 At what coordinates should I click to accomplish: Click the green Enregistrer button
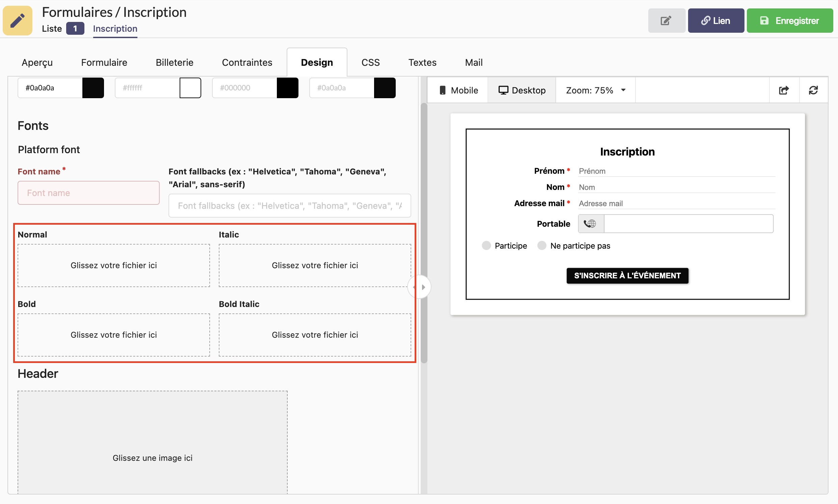pos(789,21)
